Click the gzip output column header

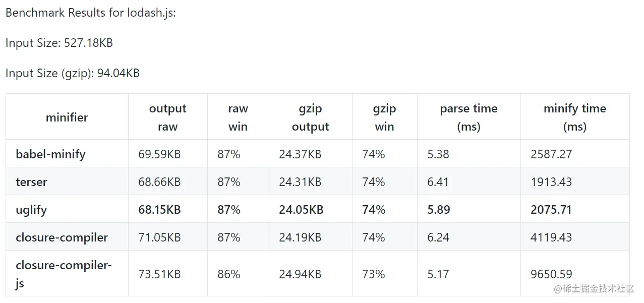coord(310,117)
